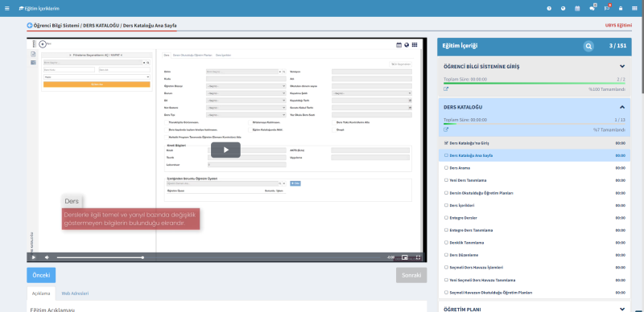Click the globe icon in top bar
Image resolution: width=644 pixels, height=312 pixels.
tap(563, 8)
